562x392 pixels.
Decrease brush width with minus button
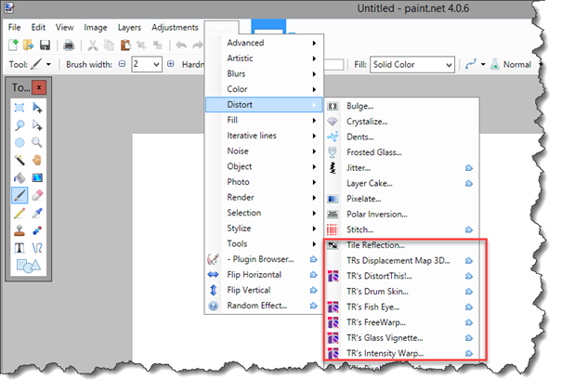coord(123,64)
